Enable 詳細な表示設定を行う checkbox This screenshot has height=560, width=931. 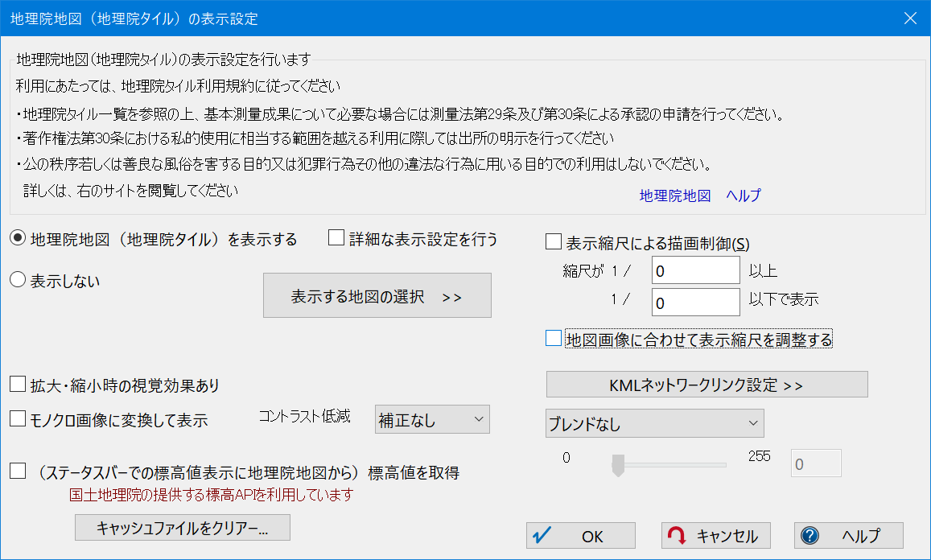coord(337,238)
